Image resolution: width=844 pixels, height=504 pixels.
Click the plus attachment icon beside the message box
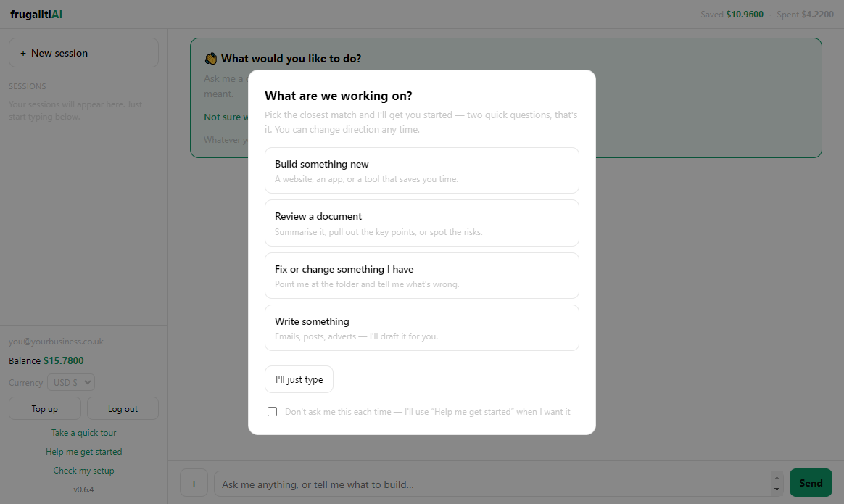tap(194, 483)
